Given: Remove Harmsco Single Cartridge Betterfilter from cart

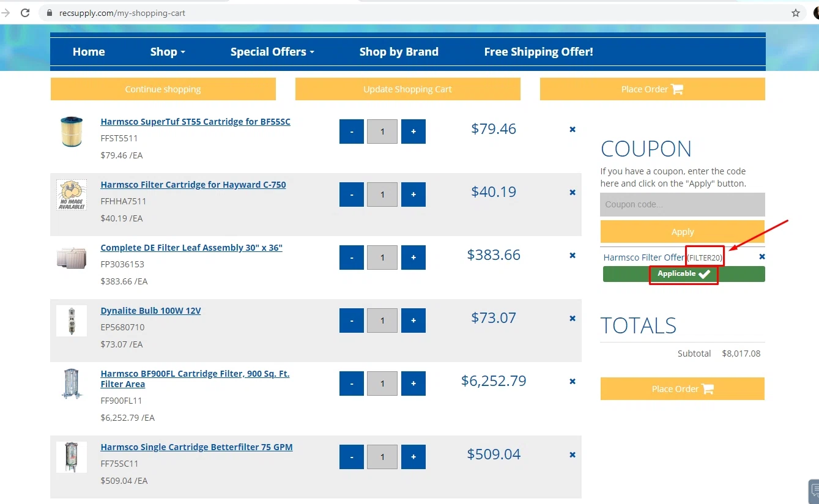Looking at the screenshot, I should [573, 454].
